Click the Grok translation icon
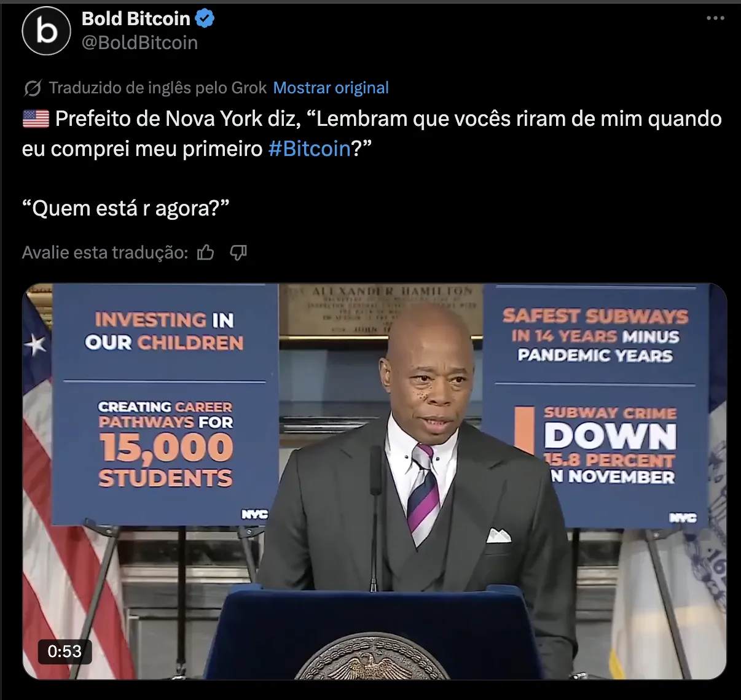 click(32, 88)
